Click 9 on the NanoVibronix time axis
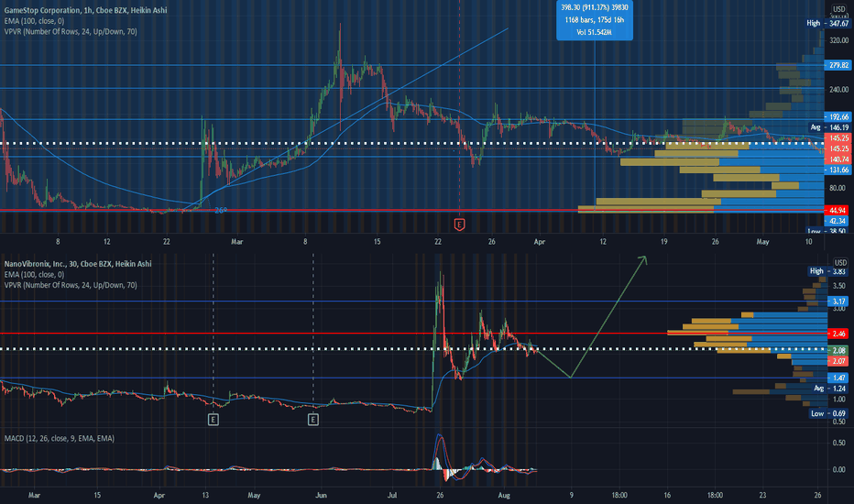Viewport: 854px width, 504px height. click(572, 495)
